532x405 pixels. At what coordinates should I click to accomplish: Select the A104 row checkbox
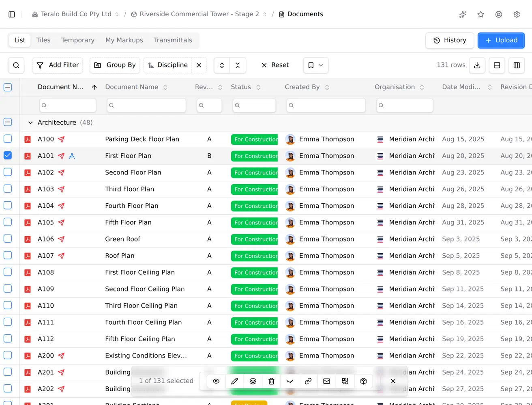click(x=8, y=205)
